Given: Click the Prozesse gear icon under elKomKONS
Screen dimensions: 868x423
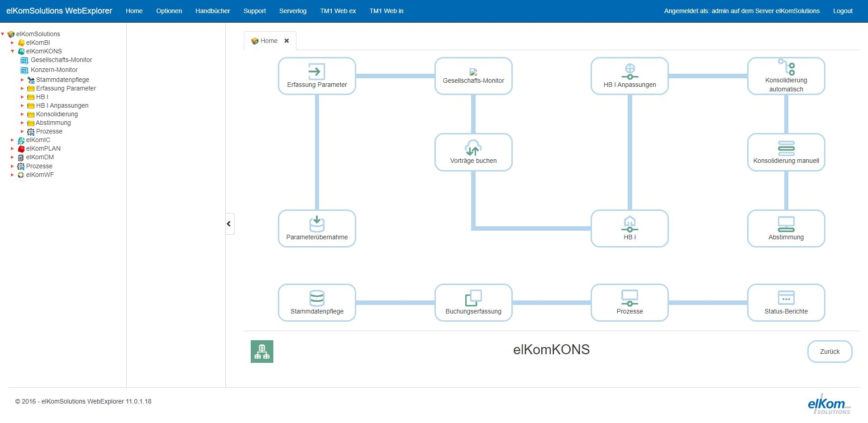Looking at the screenshot, I should point(31,132).
